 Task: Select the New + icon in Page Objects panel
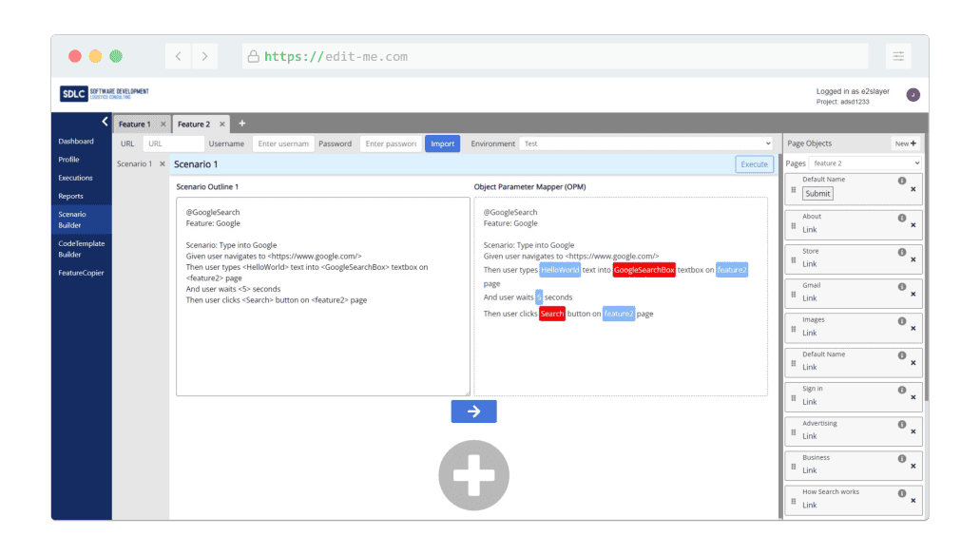(x=905, y=144)
